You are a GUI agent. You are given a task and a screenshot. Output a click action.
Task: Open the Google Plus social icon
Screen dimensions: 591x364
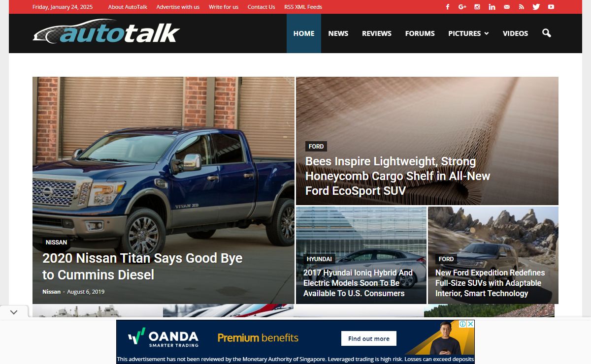pyautogui.click(x=462, y=7)
